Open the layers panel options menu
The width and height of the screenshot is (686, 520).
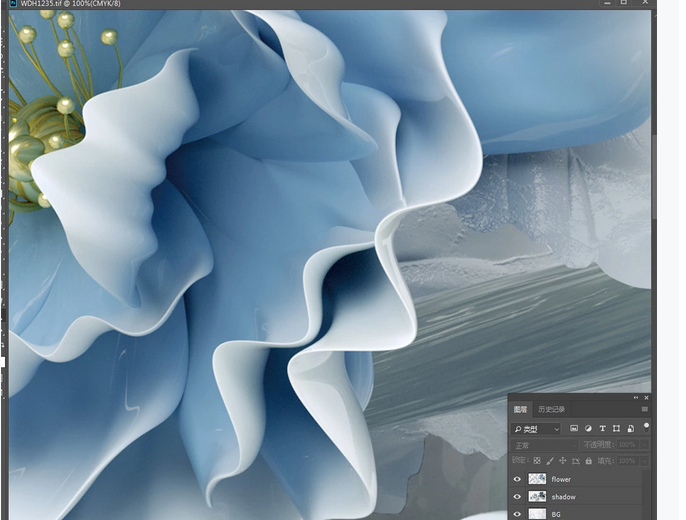tap(644, 409)
